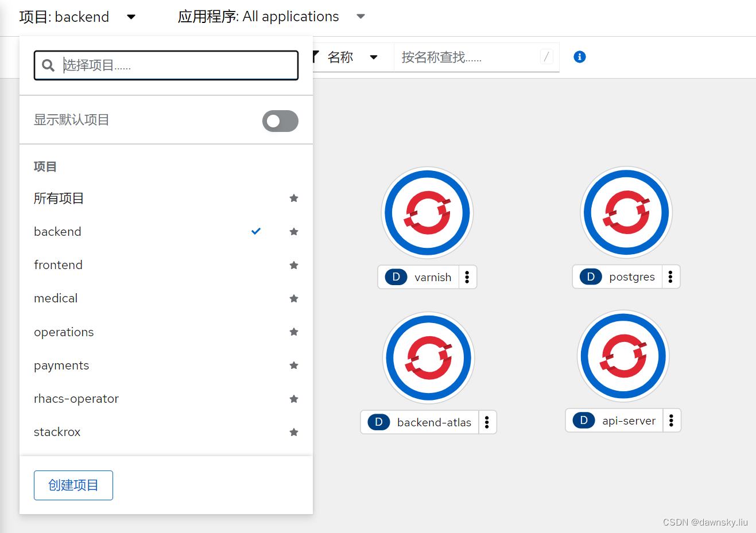Star the payments project
The width and height of the screenshot is (756, 533).
[x=294, y=365]
